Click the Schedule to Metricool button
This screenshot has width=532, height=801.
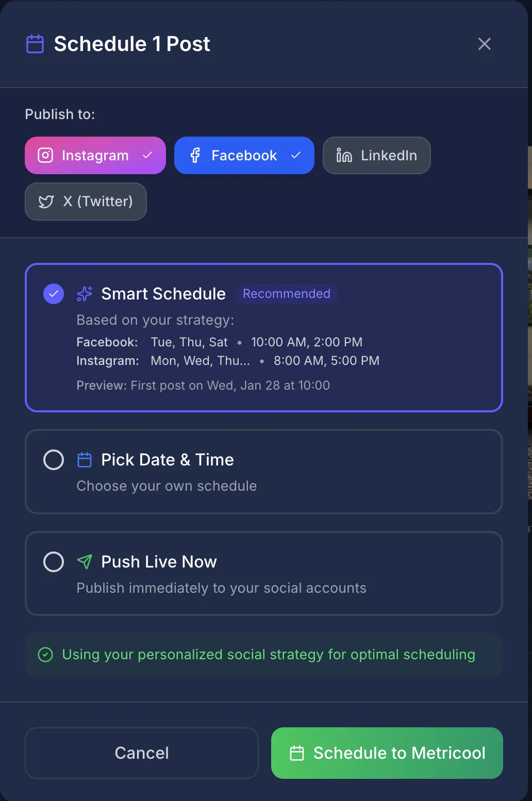(x=387, y=753)
